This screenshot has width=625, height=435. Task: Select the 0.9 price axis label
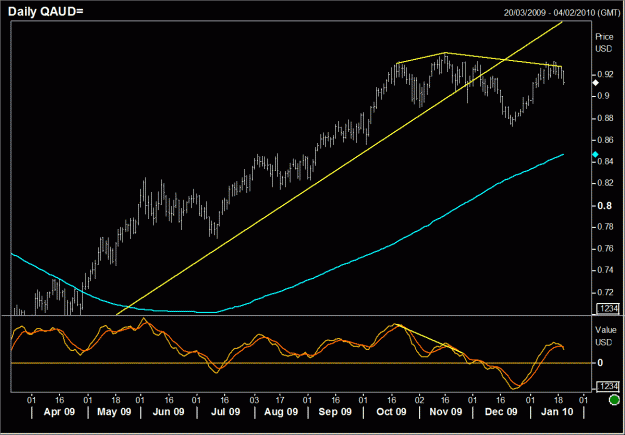coord(602,96)
